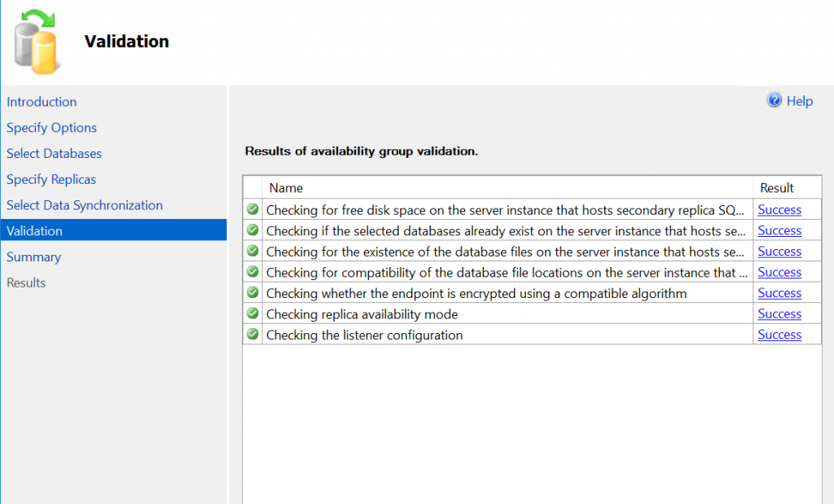Viewport: 834px width, 504px height.
Task: Select 'Checking for free disk space' row text
Action: (x=505, y=210)
